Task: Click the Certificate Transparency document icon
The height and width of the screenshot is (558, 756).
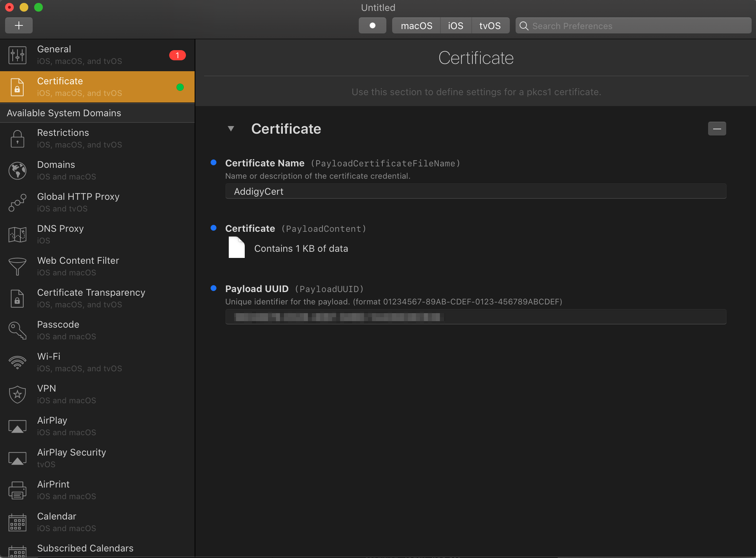Action: [17, 299]
